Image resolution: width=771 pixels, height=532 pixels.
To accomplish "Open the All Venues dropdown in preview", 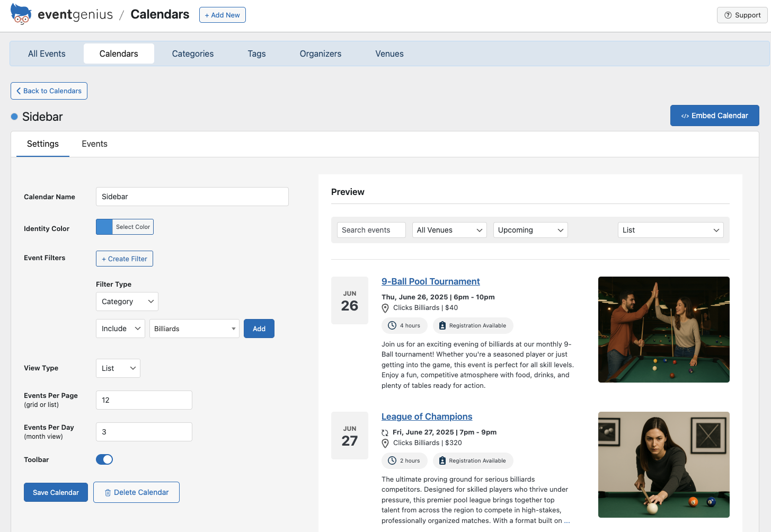I will pyautogui.click(x=449, y=230).
